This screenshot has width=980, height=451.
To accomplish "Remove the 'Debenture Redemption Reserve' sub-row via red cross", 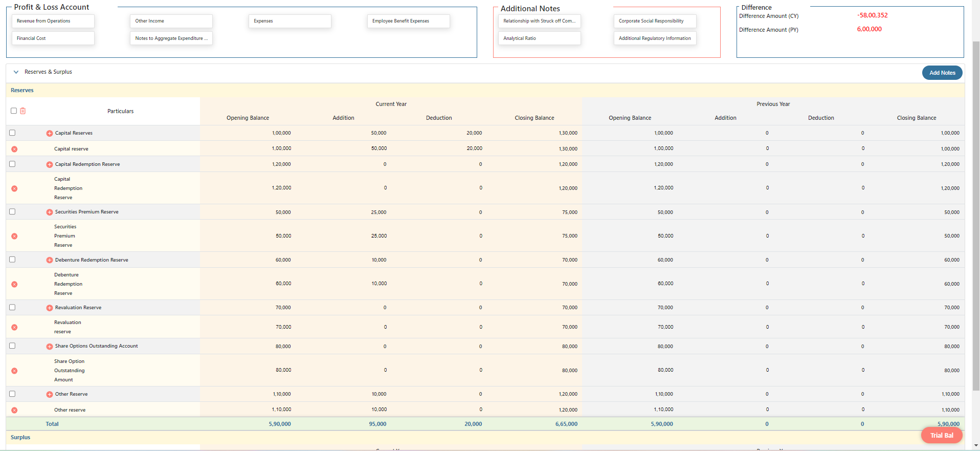I will (14, 284).
